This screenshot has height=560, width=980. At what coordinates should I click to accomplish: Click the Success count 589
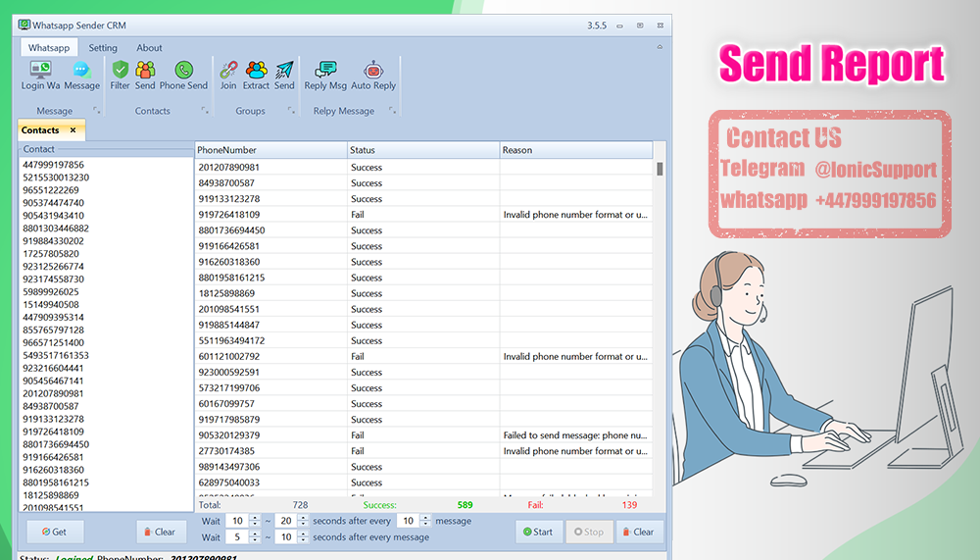coord(465,505)
